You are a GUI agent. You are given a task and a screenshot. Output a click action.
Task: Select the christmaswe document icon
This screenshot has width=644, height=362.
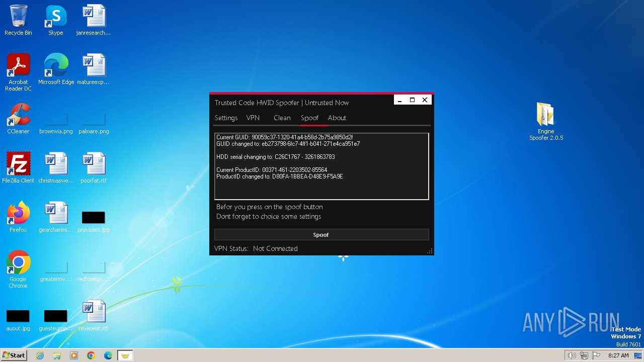click(x=56, y=168)
